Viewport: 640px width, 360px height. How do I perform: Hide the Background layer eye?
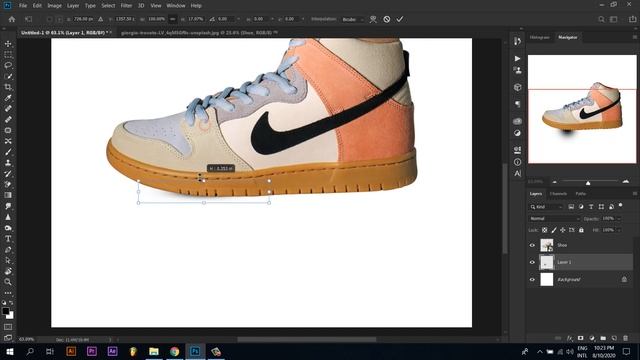click(532, 280)
